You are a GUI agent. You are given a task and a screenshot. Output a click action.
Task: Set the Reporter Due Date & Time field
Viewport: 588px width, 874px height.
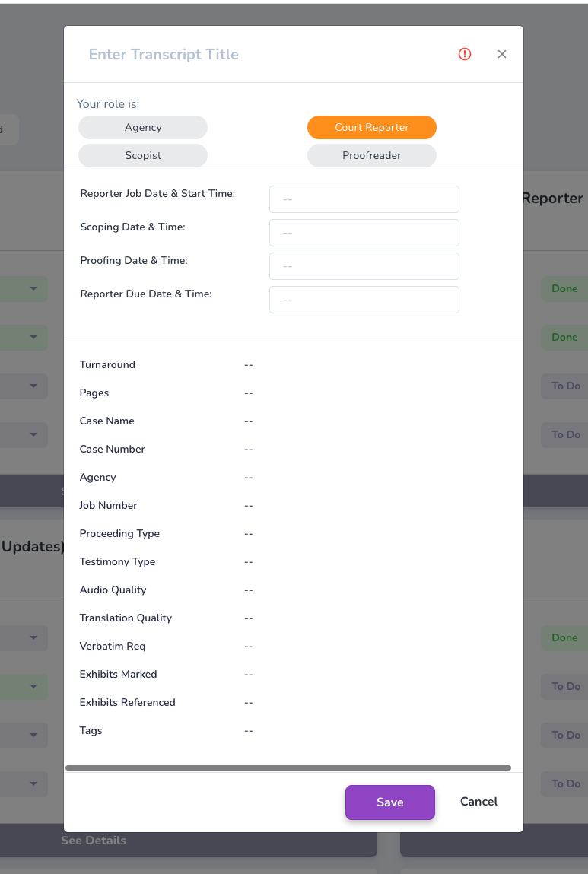click(x=364, y=300)
